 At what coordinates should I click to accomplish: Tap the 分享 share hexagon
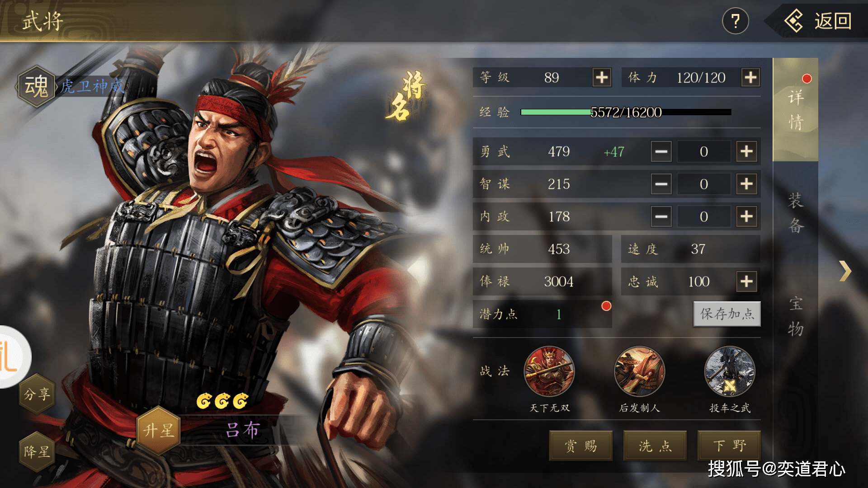click(x=37, y=394)
